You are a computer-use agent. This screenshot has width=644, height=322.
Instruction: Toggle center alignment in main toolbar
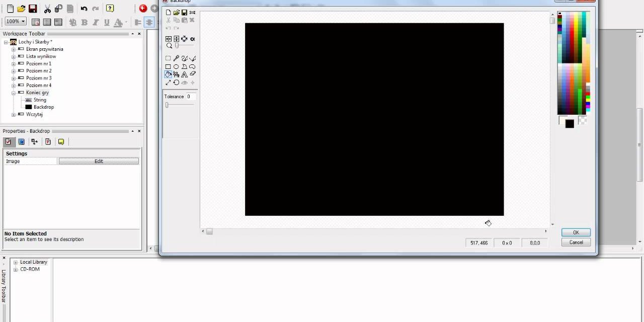coord(149,22)
